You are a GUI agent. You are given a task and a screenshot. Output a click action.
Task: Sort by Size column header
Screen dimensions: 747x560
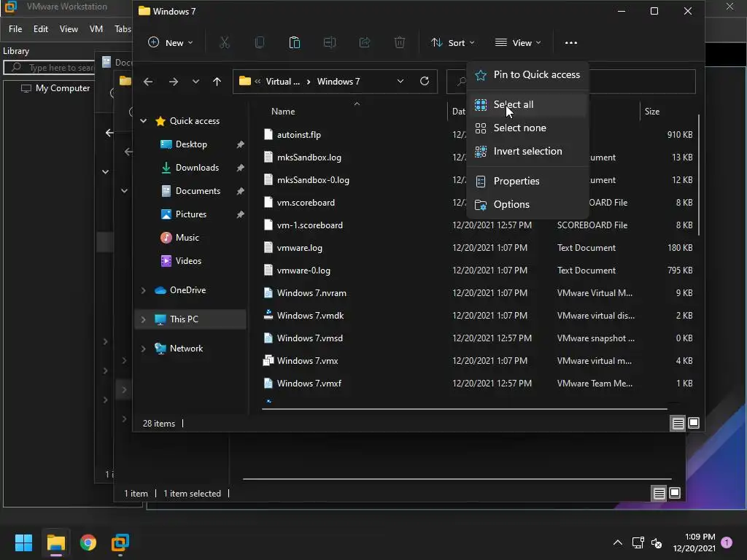[x=651, y=112]
